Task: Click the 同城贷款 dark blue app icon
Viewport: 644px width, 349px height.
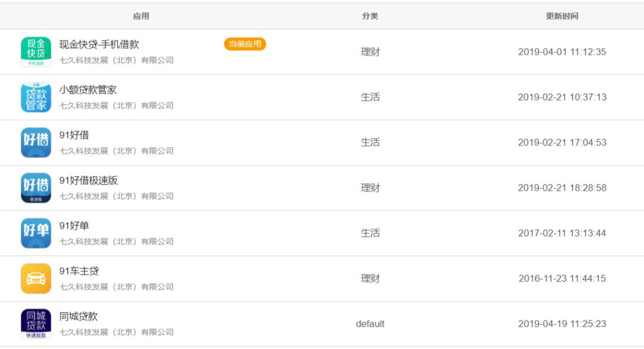Action: 36,323
